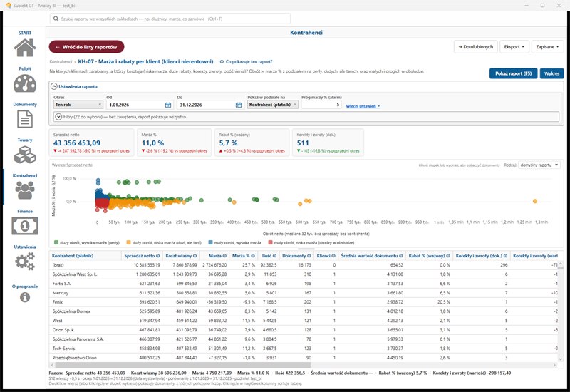Go to Dokumenty section icon
570x392 pixels.
click(25, 119)
